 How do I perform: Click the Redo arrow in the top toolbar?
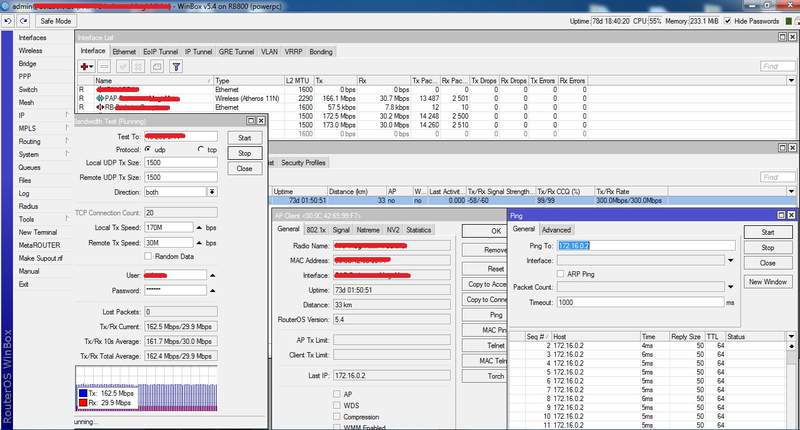[x=23, y=20]
